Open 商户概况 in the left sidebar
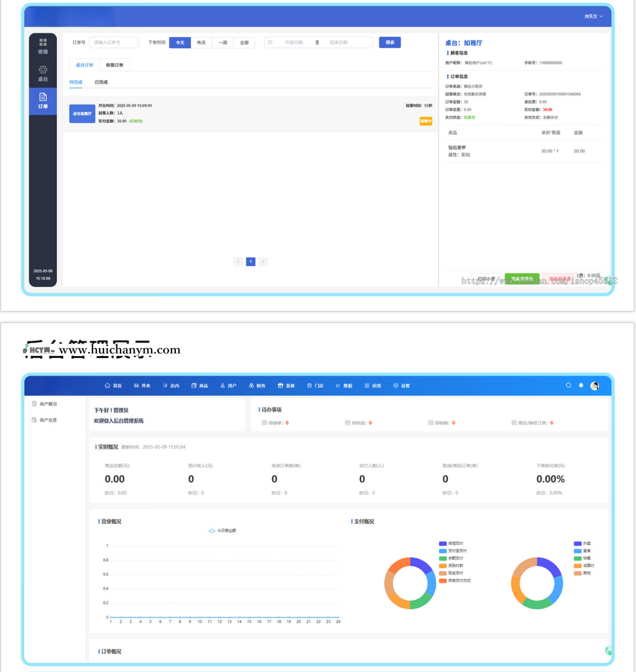Image resolution: width=636 pixels, height=672 pixels. [x=45, y=404]
